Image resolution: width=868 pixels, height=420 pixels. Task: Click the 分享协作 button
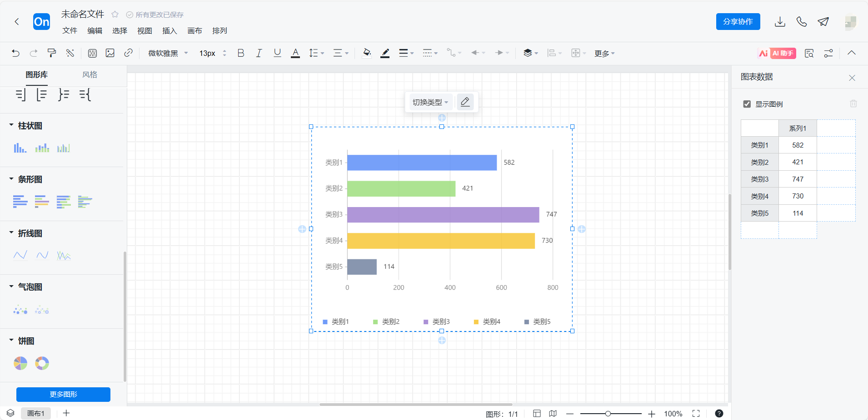coord(738,22)
